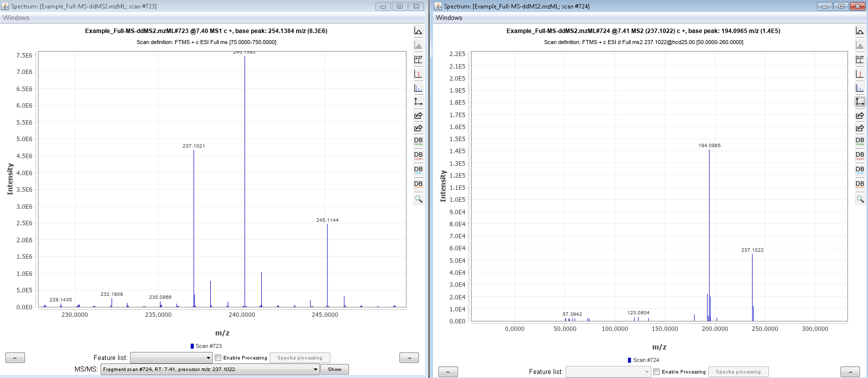868x378 pixels.
Task: Click red picked-peak display icon in scan #723
Action: click(418, 74)
